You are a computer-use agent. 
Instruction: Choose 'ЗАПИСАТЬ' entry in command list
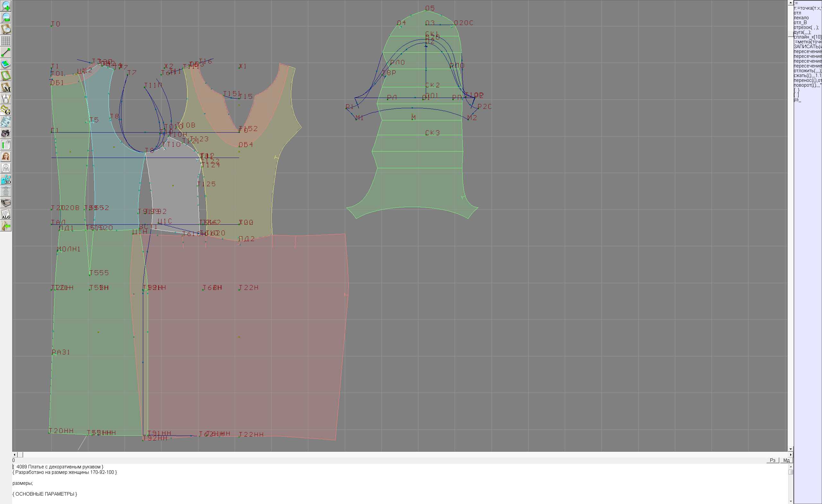[x=807, y=47]
